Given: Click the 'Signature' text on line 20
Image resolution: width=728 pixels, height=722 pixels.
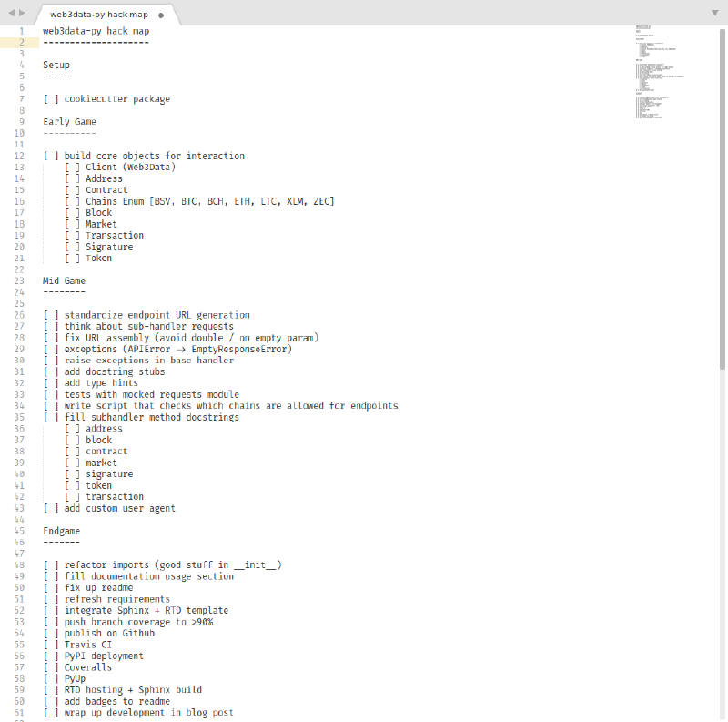Looking at the screenshot, I should coord(109,247).
